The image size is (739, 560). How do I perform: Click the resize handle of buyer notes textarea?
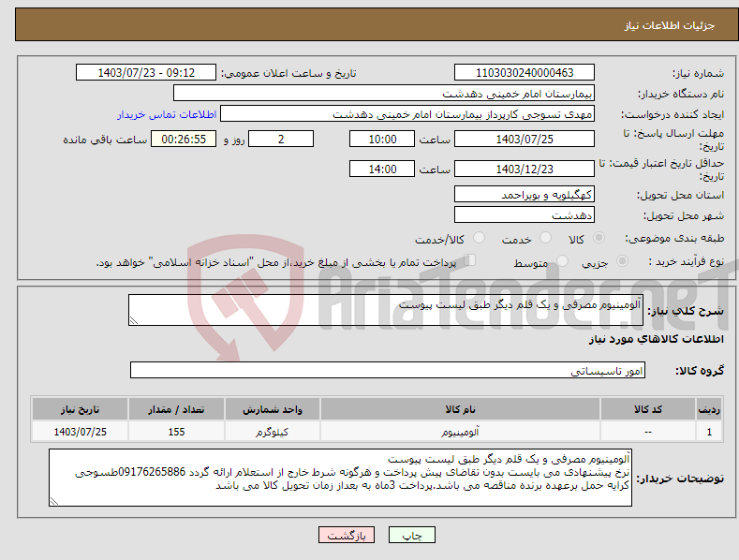click(x=54, y=501)
